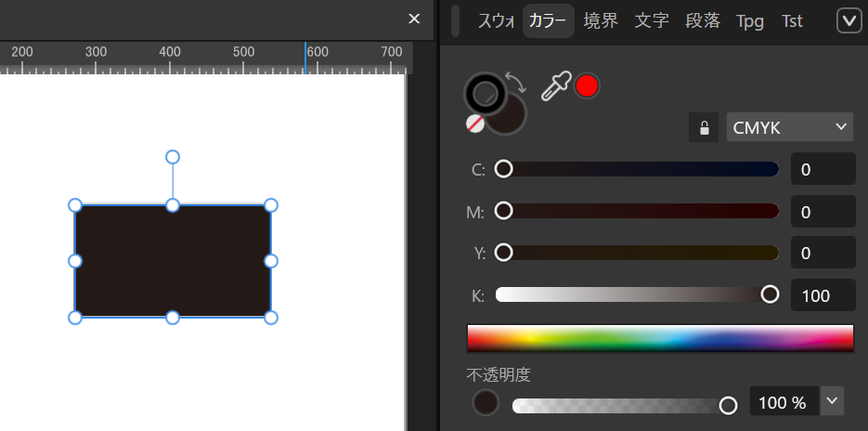The width and height of the screenshot is (868, 431).
Task: Click the opacity slider handle
Action: pos(728,406)
